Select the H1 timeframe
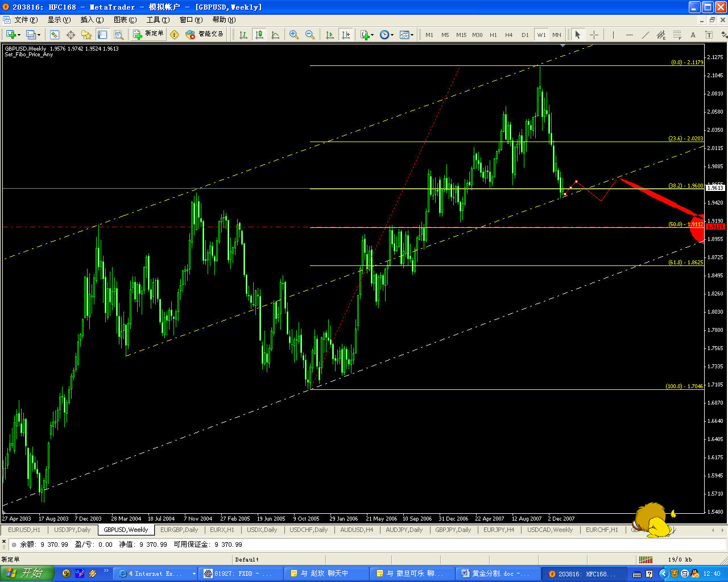 coord(493,35)
